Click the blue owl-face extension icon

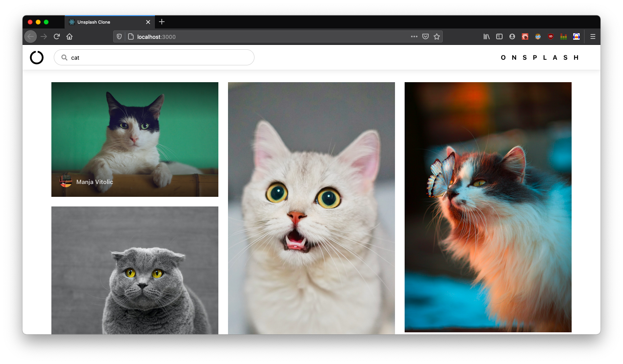coord(538,36)
